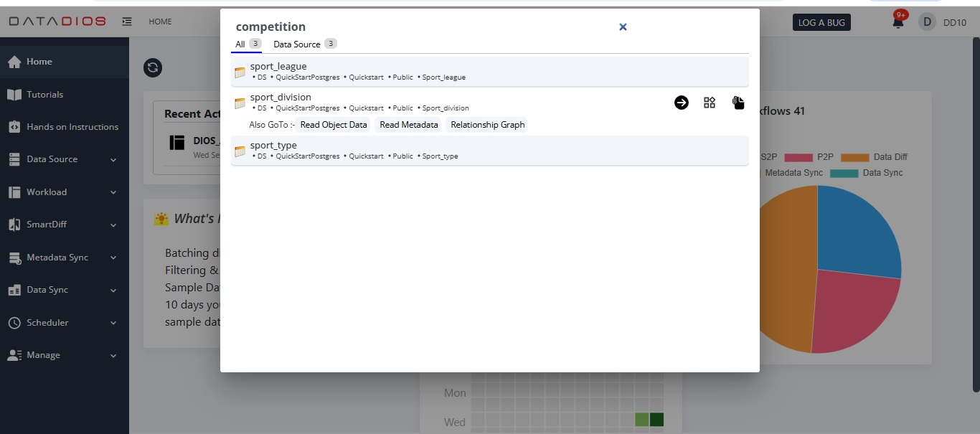Click the arrow icon in sport_division row
Viewport: 980px width, 434px height.
point(682,103)
